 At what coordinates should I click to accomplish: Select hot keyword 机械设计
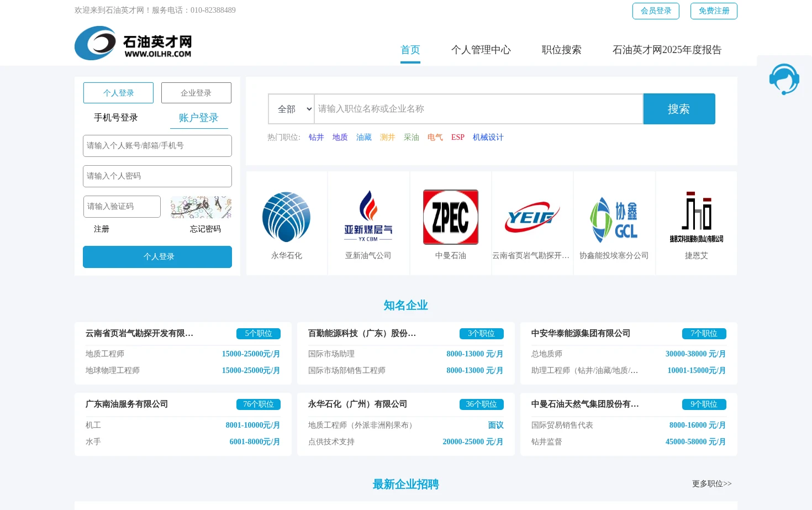click(x=488, y=137)
